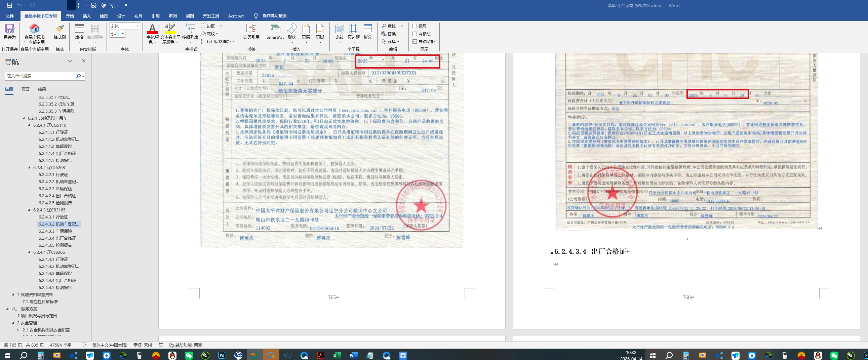Viewport: 868px width, 360px height.
Task: Click the 另存为 (Save As) icon
Action: point(9,32)
